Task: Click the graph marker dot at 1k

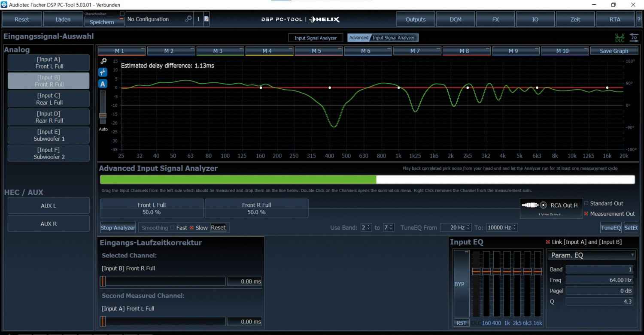Action: click(x=398, y=88)
